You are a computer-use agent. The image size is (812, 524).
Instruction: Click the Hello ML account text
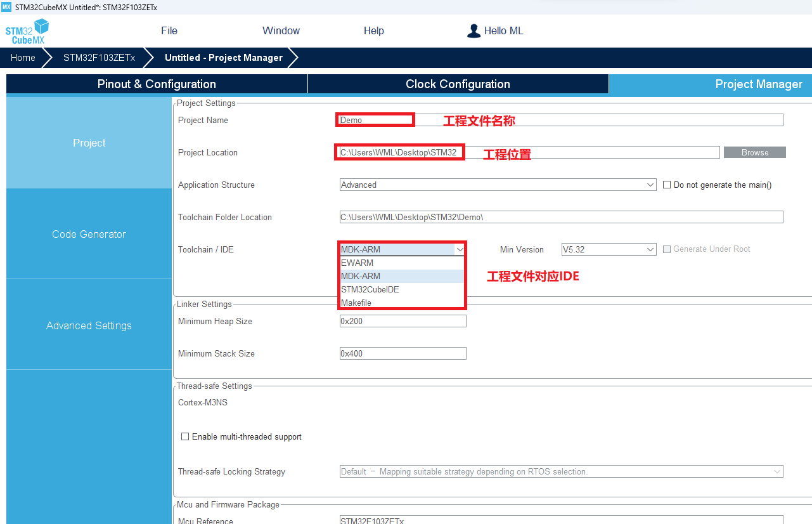click(x=504, y=30)
